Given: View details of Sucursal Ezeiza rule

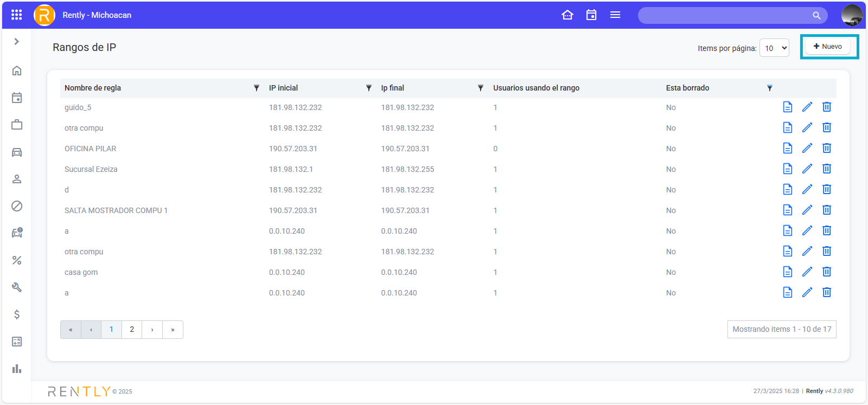Looking at the screenshot, I should (x=788, y=169).
